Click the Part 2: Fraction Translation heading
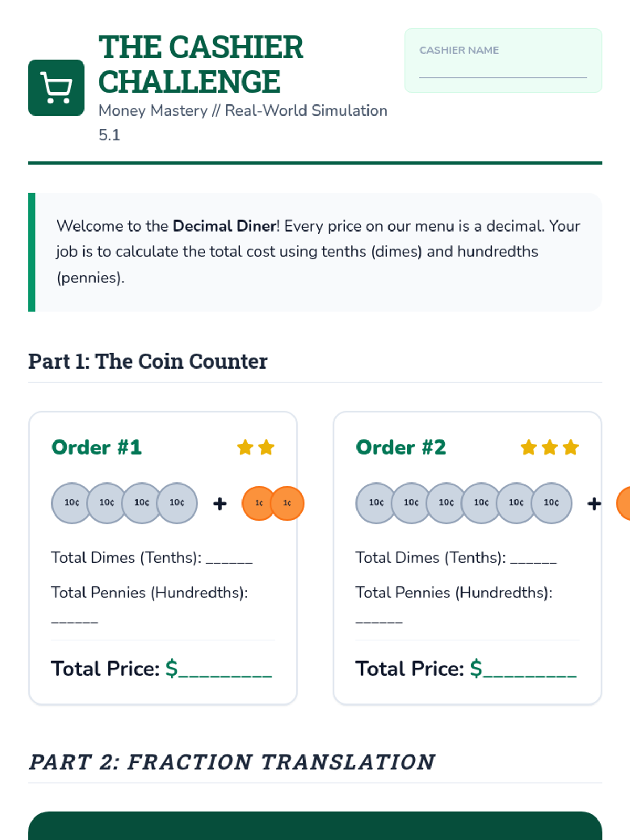Screen dimensions: 630x840 232,762
